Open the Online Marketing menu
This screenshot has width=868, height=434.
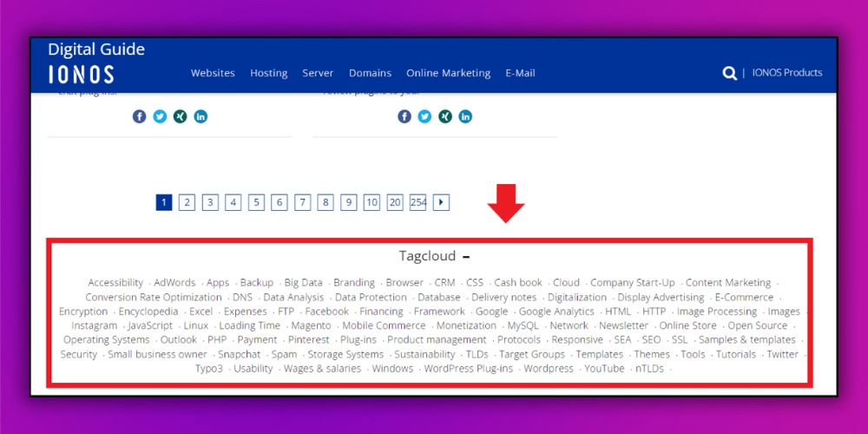pos(449,73)
